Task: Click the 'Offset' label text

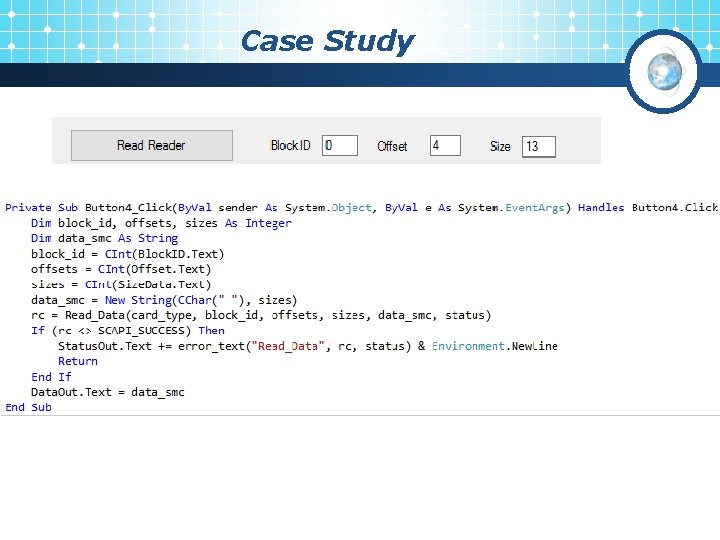Action: click(x=392, y=146)
